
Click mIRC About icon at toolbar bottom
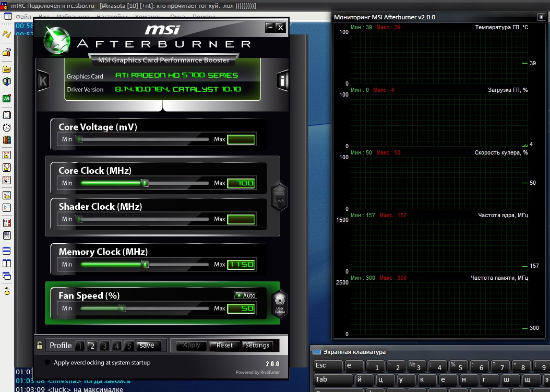click(7, 291)
